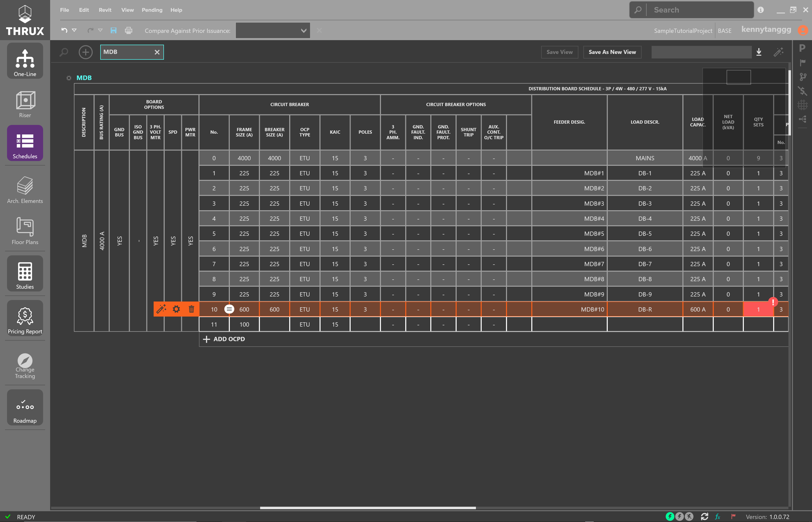Click the red error badge on row 10
The width and height of the screenshot is (812, 522).
point(773,302)
